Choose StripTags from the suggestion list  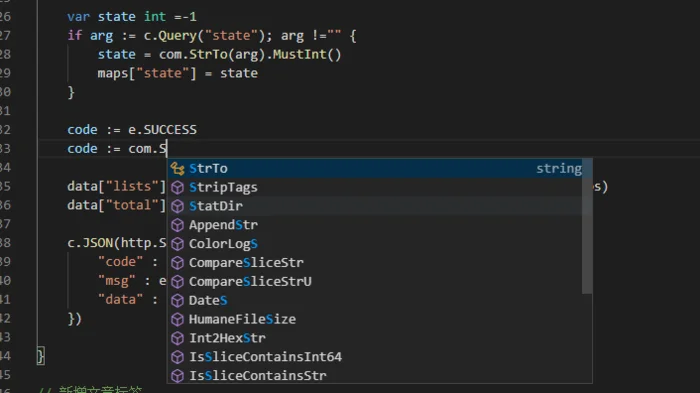(x=375, y=187)
